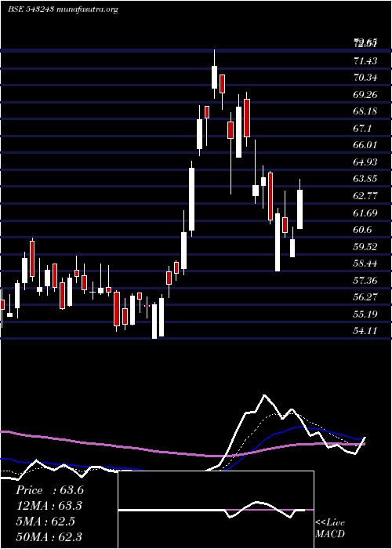Click the 58.44 price axis label

(x=365, y=263)
